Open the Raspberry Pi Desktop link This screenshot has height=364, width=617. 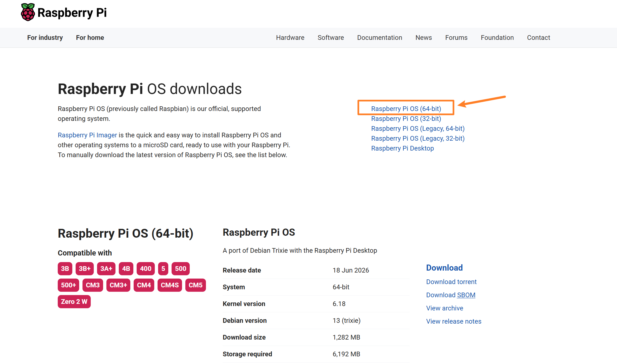click(403, 148)
